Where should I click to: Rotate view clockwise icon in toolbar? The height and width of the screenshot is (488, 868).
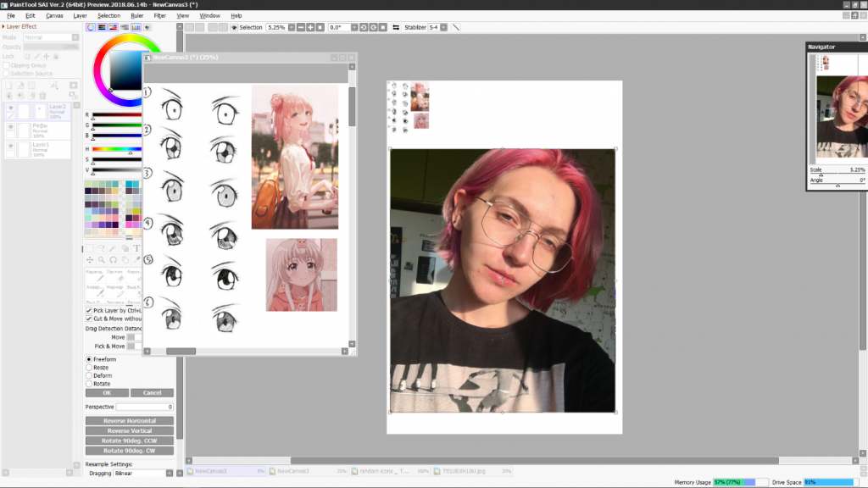(373, 27)
